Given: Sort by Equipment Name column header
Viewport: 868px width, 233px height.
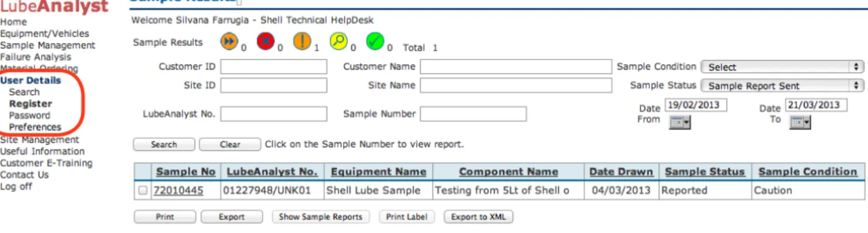Looking at the screenshot, I should (378, 172).
